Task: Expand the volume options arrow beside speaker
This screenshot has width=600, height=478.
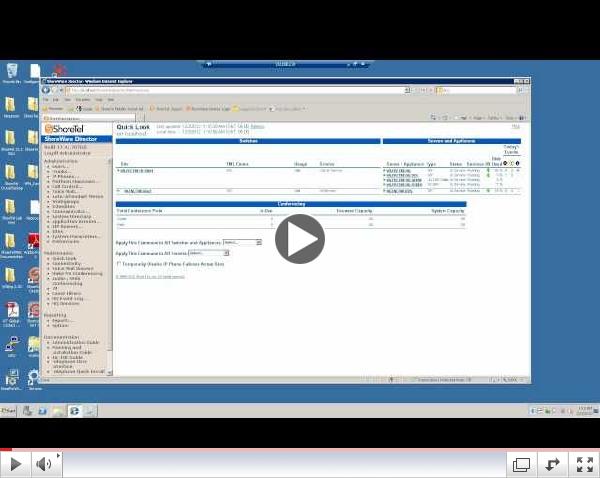Action: tap(58, 455)
